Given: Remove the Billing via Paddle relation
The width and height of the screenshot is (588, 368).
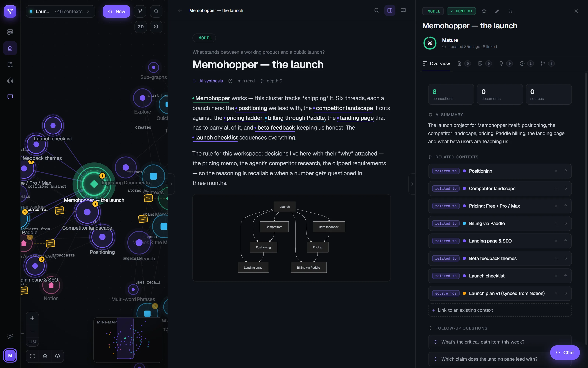Looking at the screenshot, I should pos(556,223).
